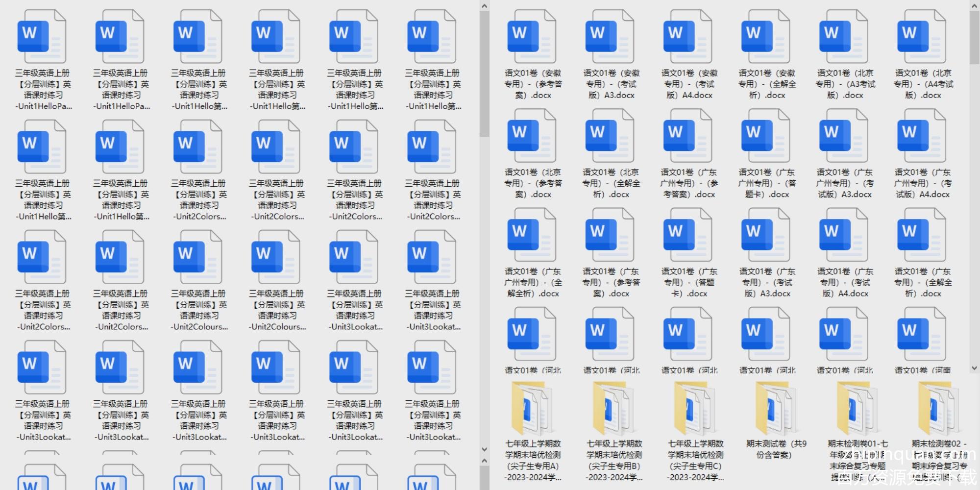Click scroll-up arrow of 语文01卷 file list
Viewport: 980px width, 490px height.
975,6
